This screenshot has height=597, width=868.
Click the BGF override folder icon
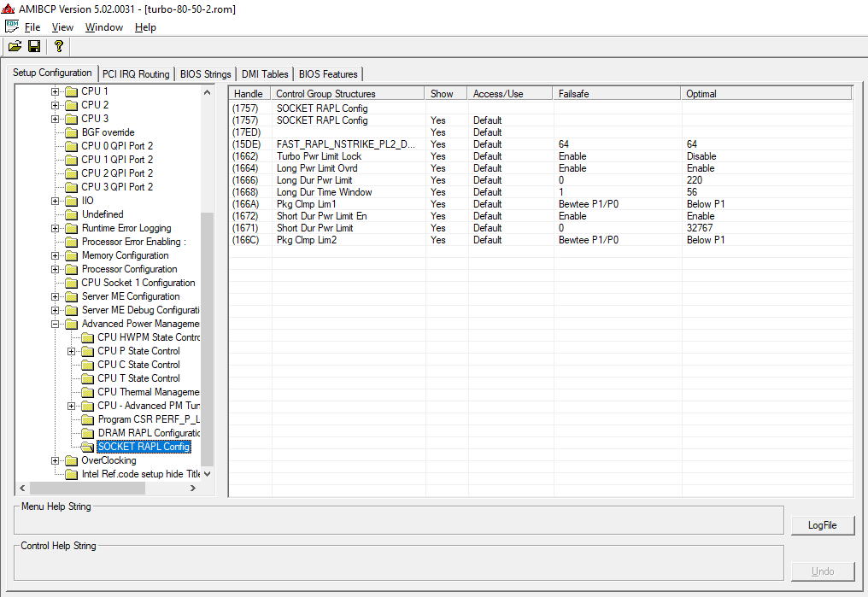[x=72, y=132]
